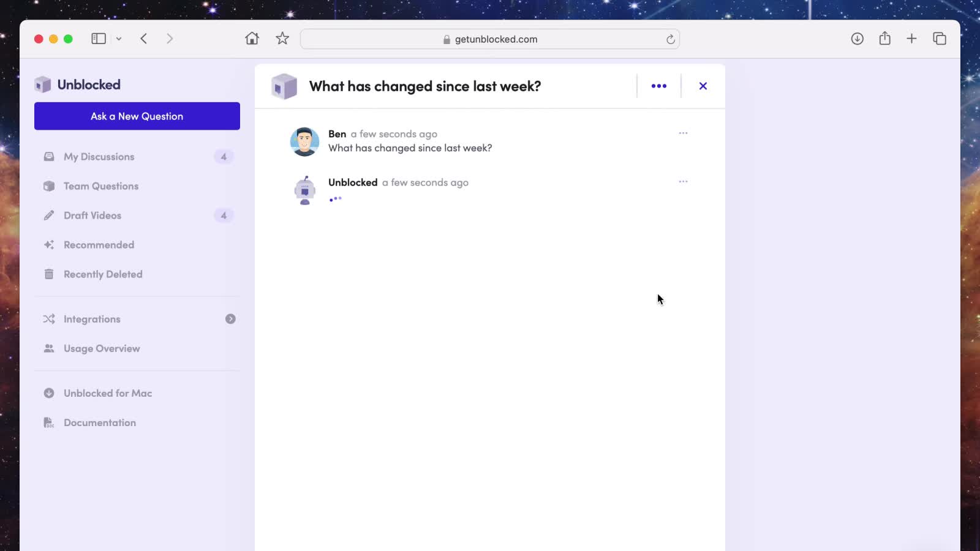Click the Team Questions cube icon

coord(49,186)
